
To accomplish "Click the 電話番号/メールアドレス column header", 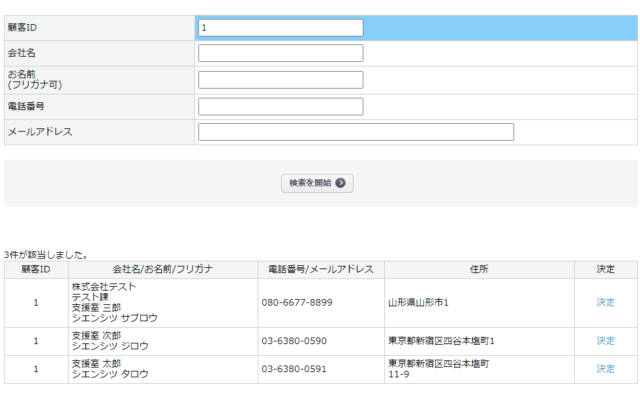I will point(320,269).
